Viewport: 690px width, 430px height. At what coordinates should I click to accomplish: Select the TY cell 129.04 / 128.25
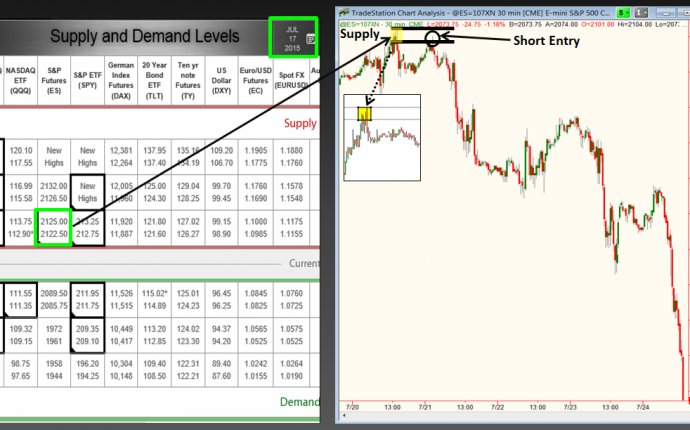click(x=188, y=192)
